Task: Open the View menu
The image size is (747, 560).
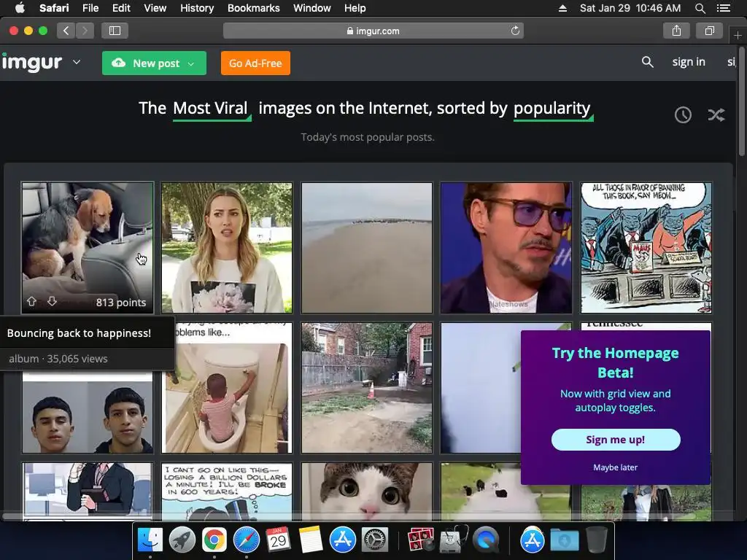Action: (155, 8)
